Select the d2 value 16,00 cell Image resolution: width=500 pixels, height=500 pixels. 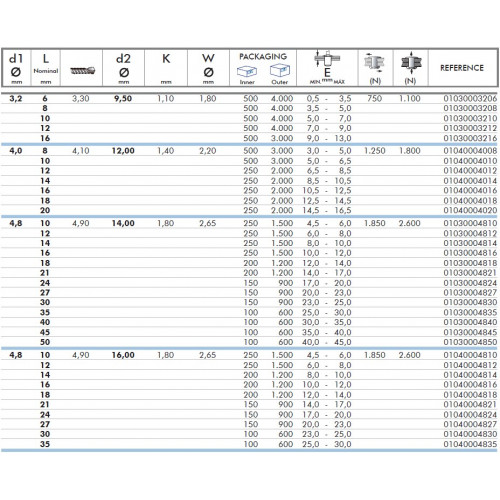[x=123, y=355]
